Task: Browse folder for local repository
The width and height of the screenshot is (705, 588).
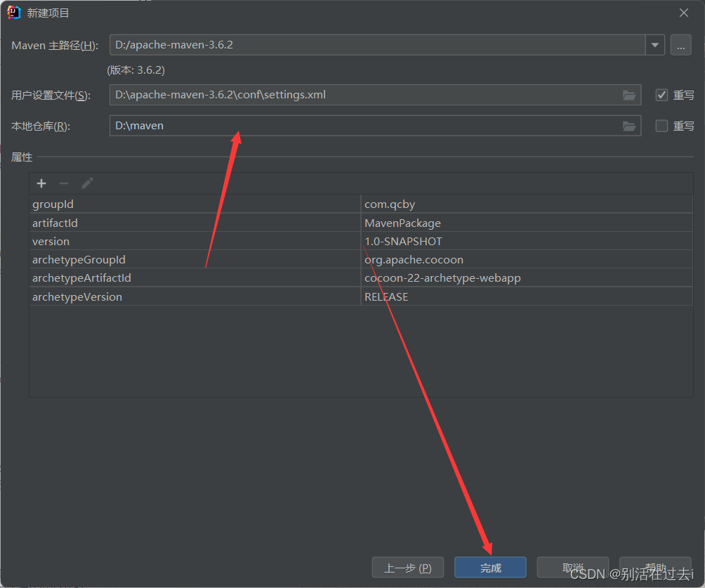Action: click(629, 126)
